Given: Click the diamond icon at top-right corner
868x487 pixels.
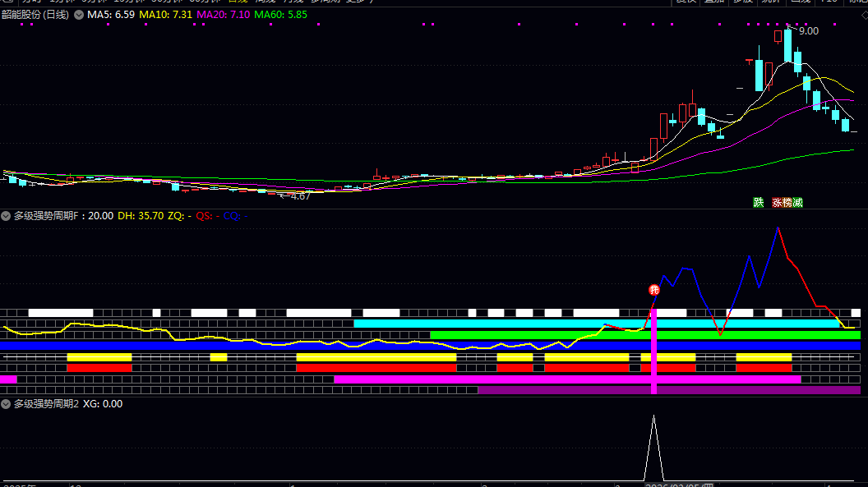Looking at the screenshot, I should (864, 16).
